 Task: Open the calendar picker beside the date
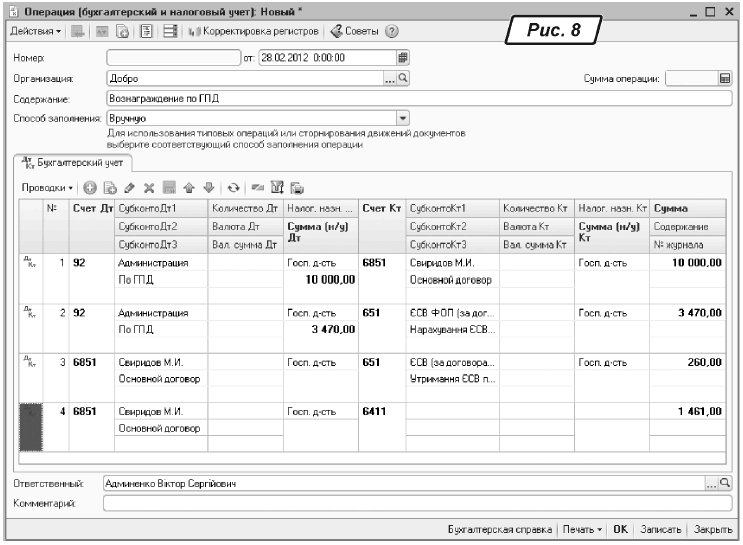point(403,57)
